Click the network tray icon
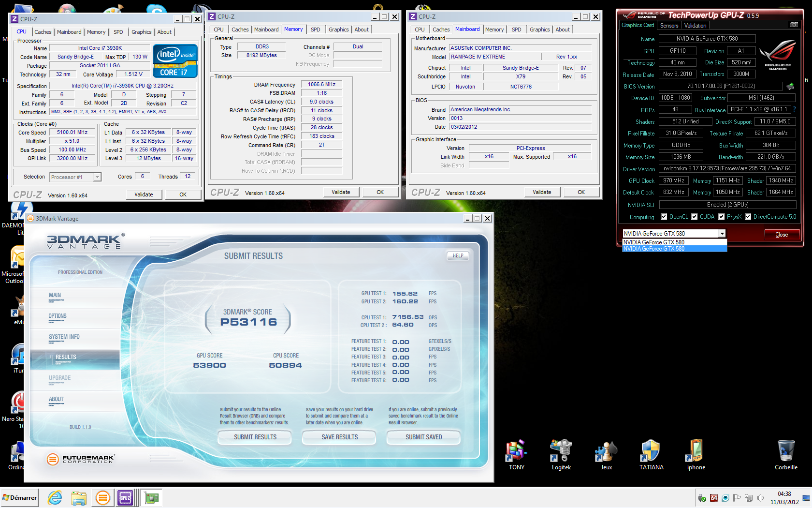 749,498
